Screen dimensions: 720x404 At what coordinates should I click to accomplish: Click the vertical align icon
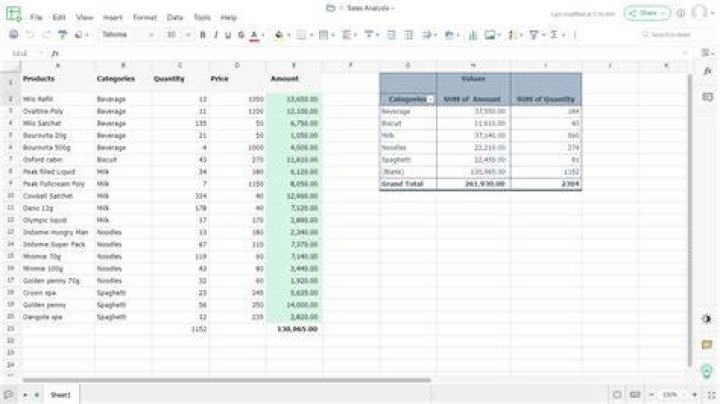[369, 34]
